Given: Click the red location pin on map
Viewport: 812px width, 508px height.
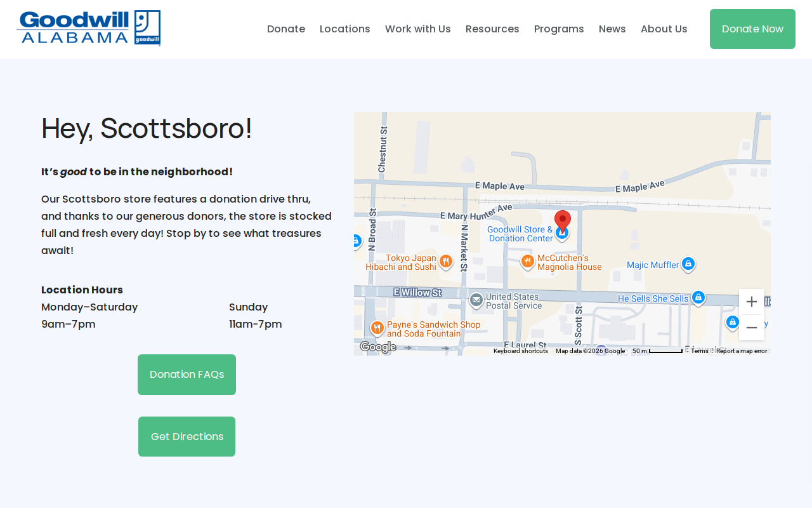Looking at the screenshot, I should [563, 222].
